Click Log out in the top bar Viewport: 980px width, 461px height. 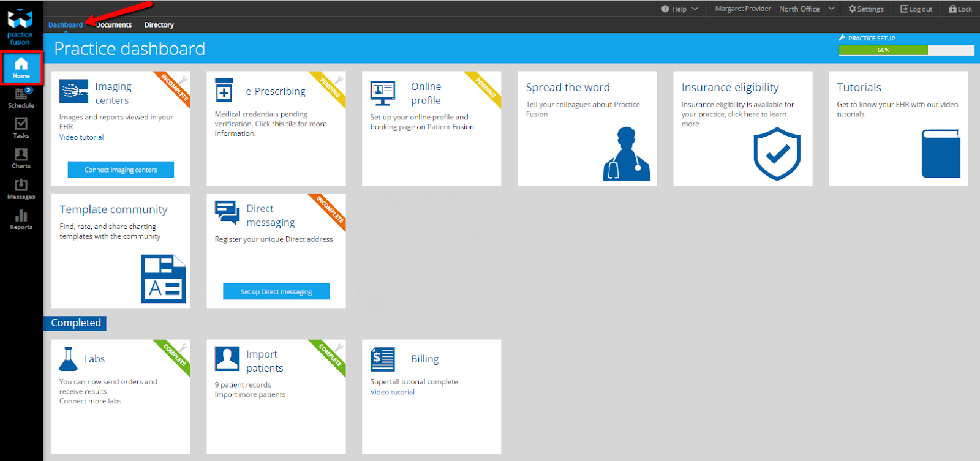916,9
